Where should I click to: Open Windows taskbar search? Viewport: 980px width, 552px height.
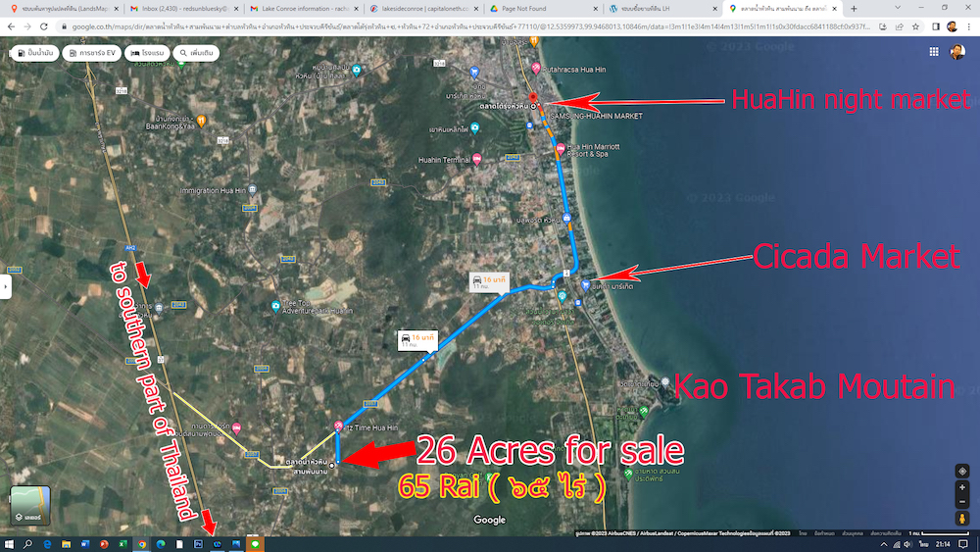pyautogui.click(x=27, y=544)
